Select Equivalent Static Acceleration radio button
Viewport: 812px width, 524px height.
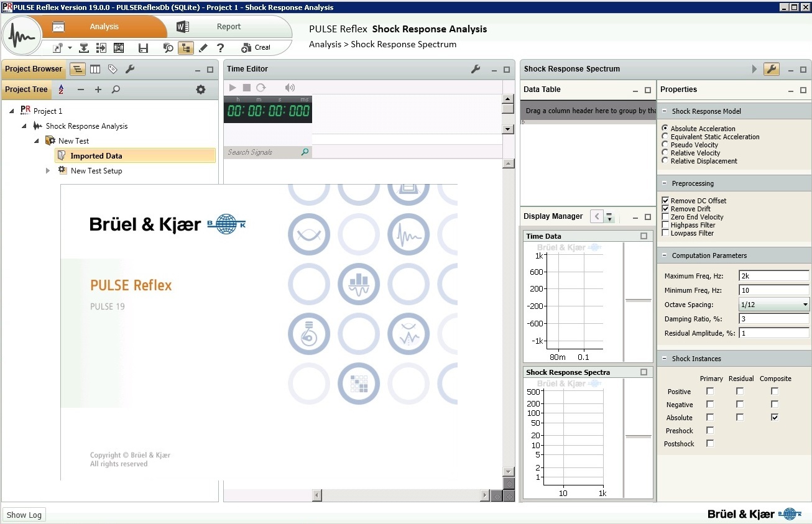(x=665, y=136)
